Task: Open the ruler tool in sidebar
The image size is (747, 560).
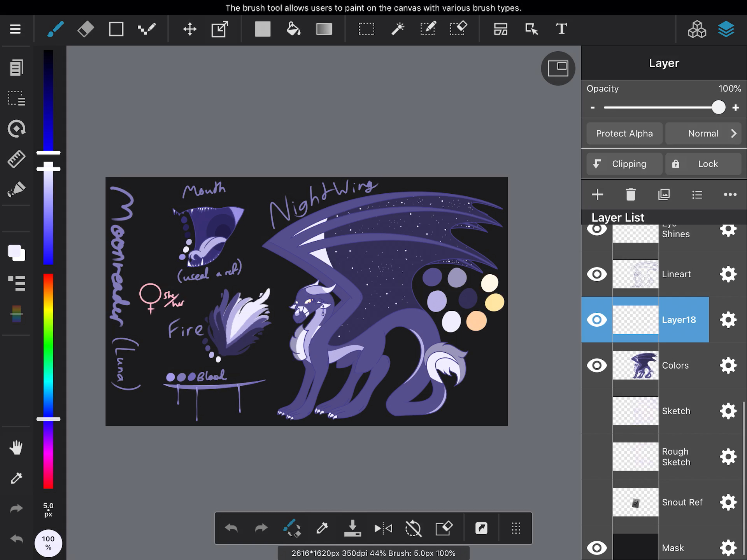Action: [16, 159]
